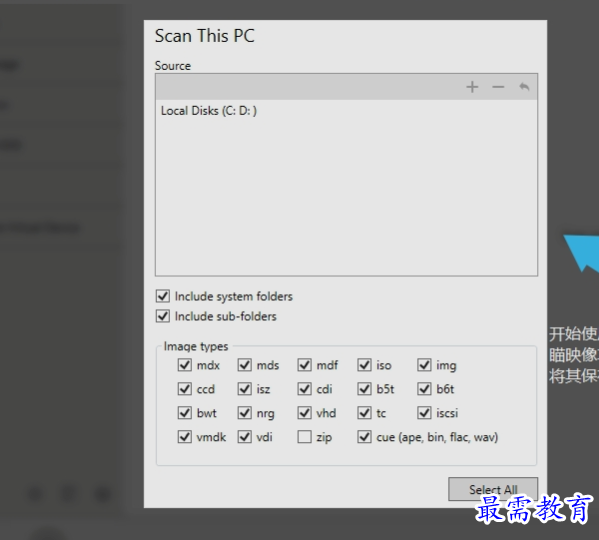
Task: Uncheck the nrg image type
Action: pyautogui.click(x=244, y=412)
